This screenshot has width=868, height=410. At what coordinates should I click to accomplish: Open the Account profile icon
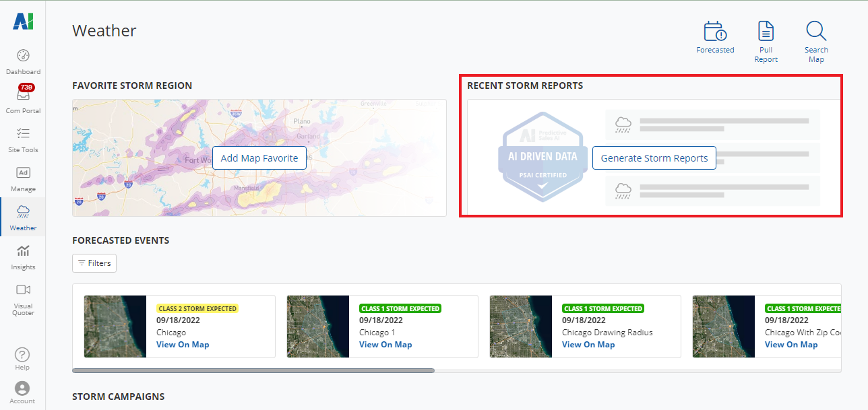click(22, 388)
